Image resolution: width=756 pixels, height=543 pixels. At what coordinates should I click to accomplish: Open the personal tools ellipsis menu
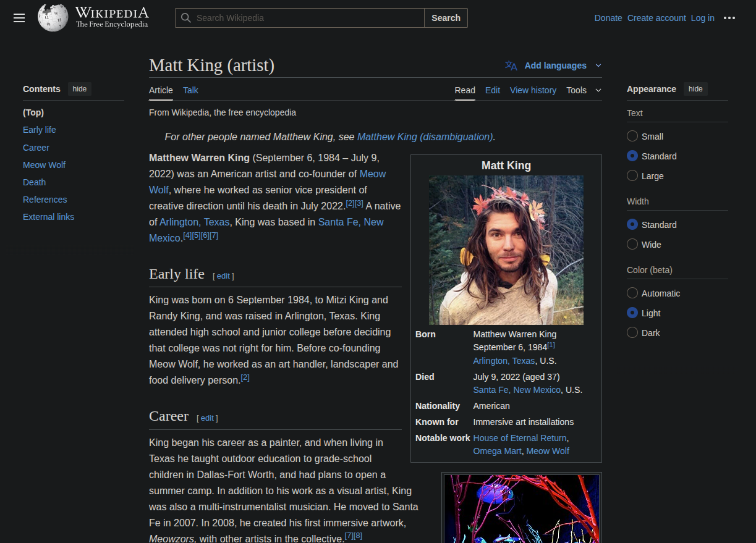(x=729, y=18)
